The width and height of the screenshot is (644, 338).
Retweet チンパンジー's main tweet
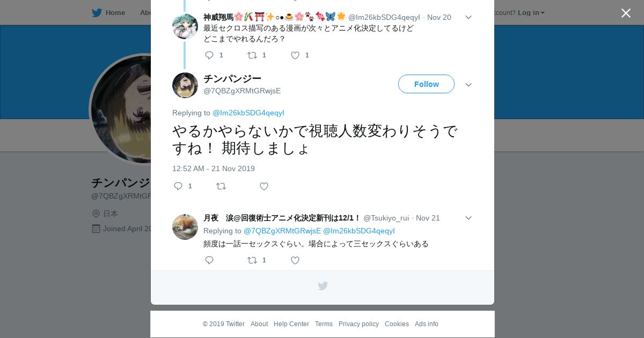point(221,186)
